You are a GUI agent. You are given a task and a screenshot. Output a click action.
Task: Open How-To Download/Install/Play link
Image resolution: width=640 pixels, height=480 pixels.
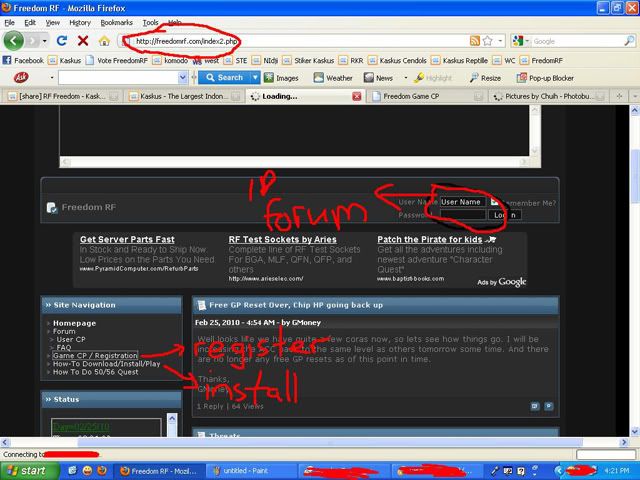107,364
